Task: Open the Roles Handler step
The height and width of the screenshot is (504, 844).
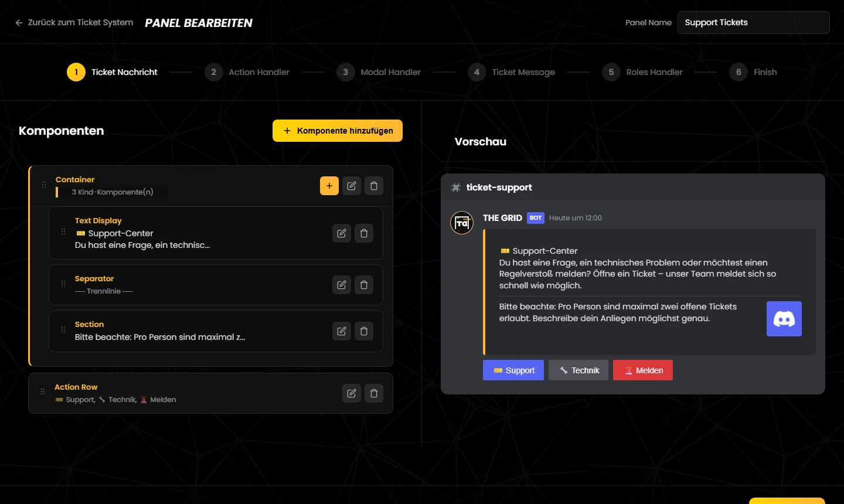Action: pos(642,72)
